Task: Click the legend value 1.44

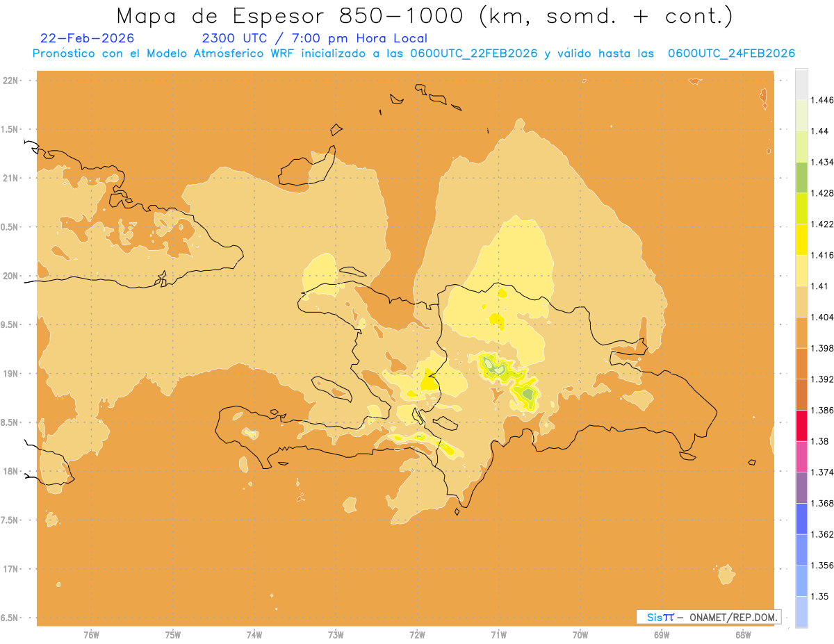Action: pyautogui.click(x=819, y=131)
